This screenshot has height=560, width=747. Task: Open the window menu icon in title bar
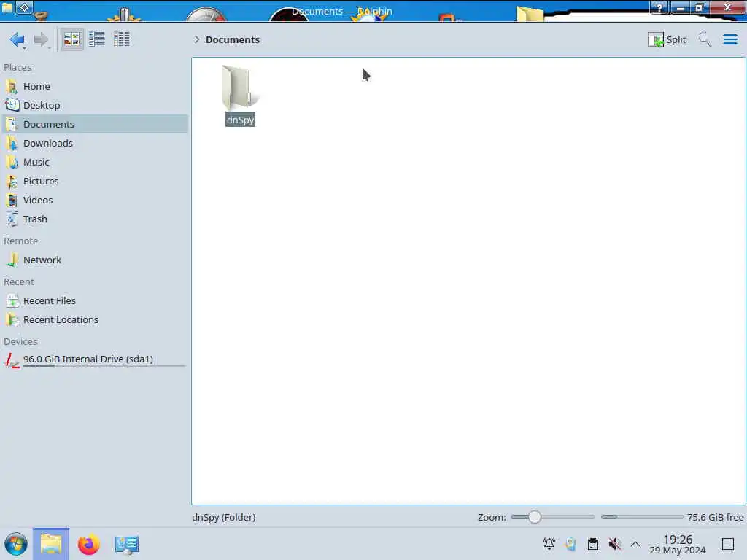point(7,7)
